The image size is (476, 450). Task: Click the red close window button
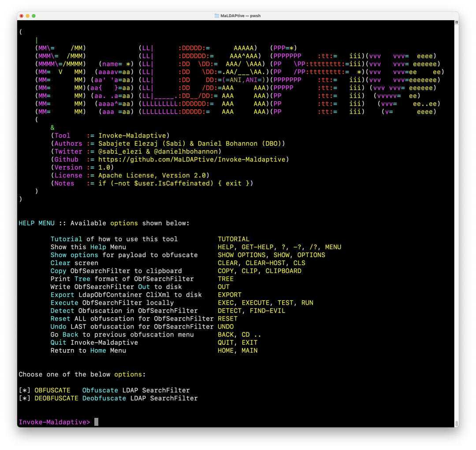point(22,16)
